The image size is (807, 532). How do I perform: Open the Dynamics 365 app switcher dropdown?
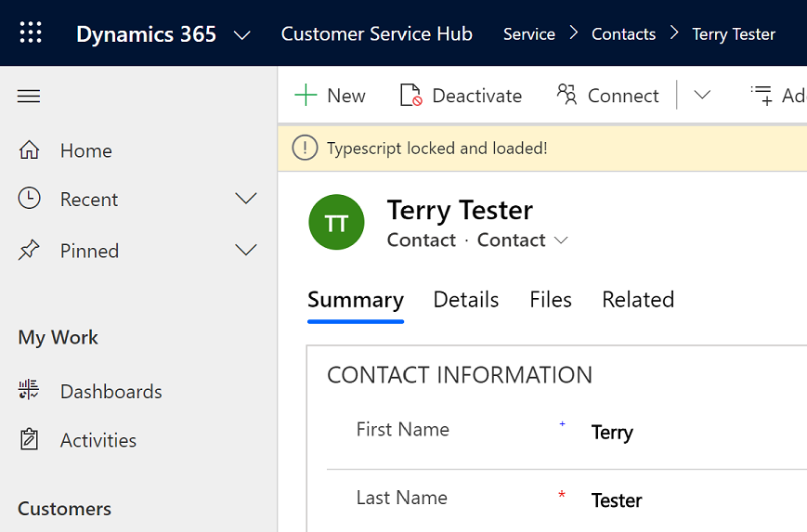(x=242, y=35)
